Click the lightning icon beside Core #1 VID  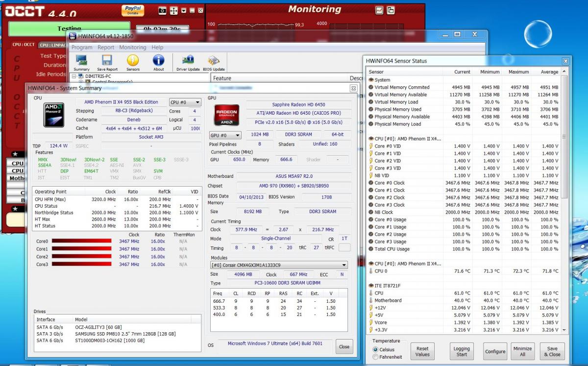[x=371, y=153]
